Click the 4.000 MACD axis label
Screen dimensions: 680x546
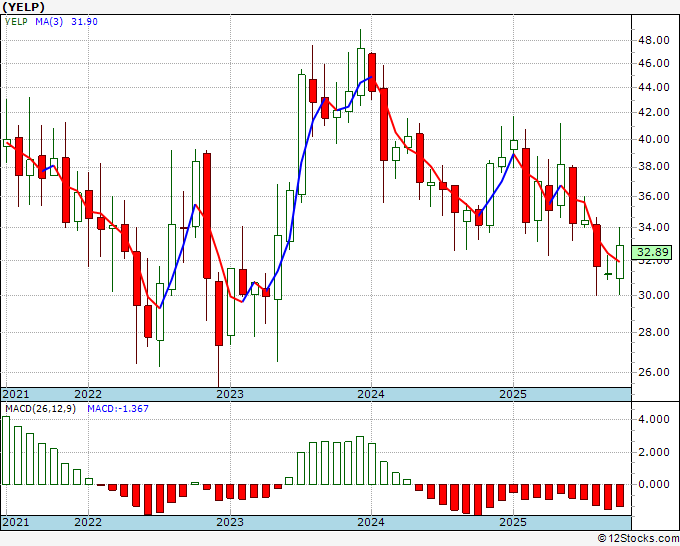[x=653, y=419]
